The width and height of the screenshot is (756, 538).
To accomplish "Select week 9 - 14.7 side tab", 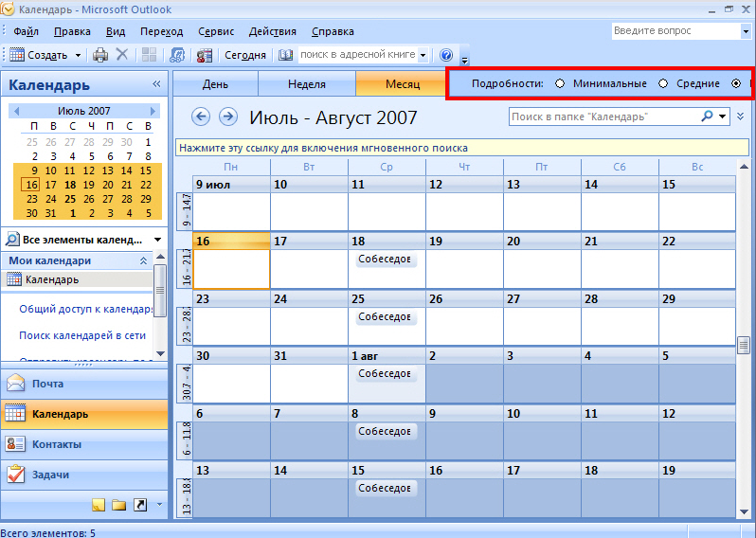I will coord(186,210).
